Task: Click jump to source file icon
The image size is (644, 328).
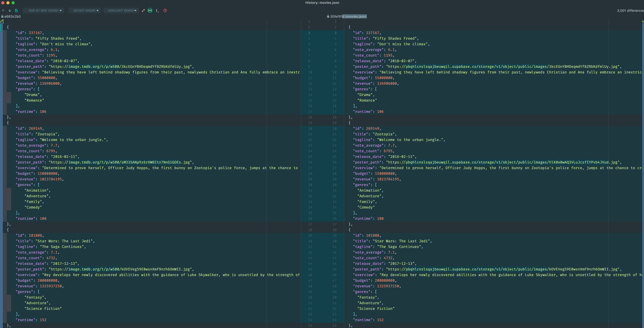Action: point(16,10)
